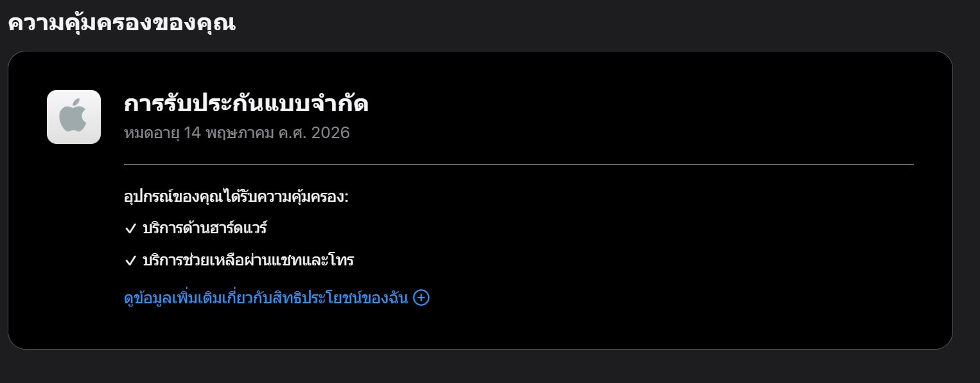Click the บริการด้านฮาร์ดแวร์ coverage item
Image resolution: width=980 pixels, height=383 pixels.
coord(204,228)
